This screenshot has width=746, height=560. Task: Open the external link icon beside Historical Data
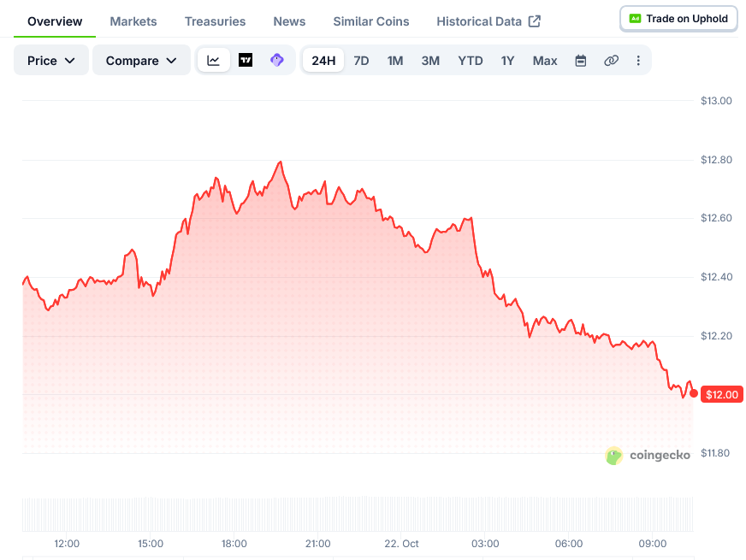[535, 21]
